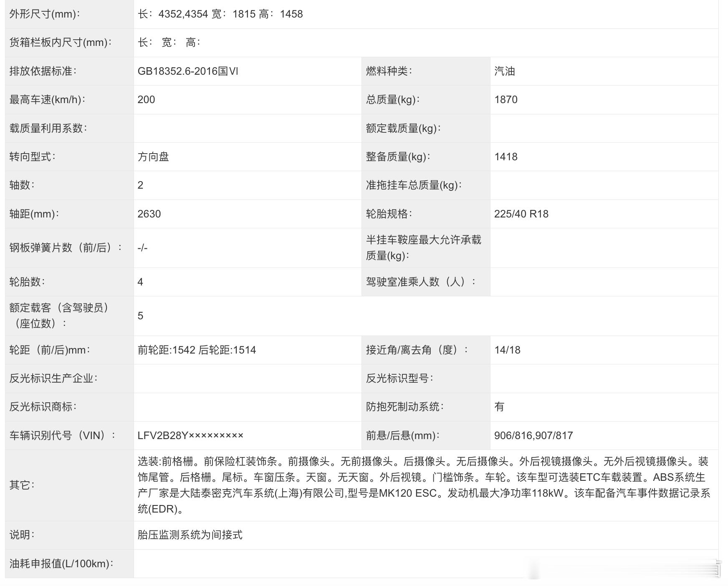Click the 反光标识生产企业 label
728x586 pixels.
pos(53,379)
